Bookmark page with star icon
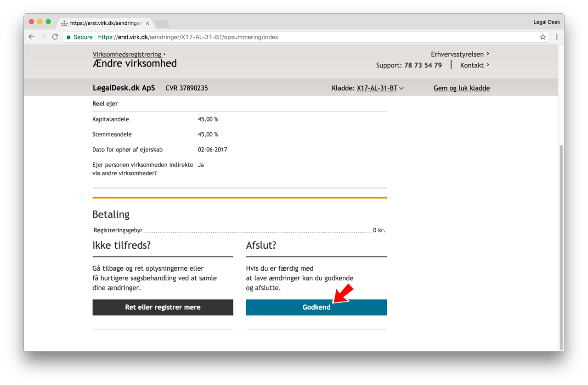588x385 pixels. 543,37
